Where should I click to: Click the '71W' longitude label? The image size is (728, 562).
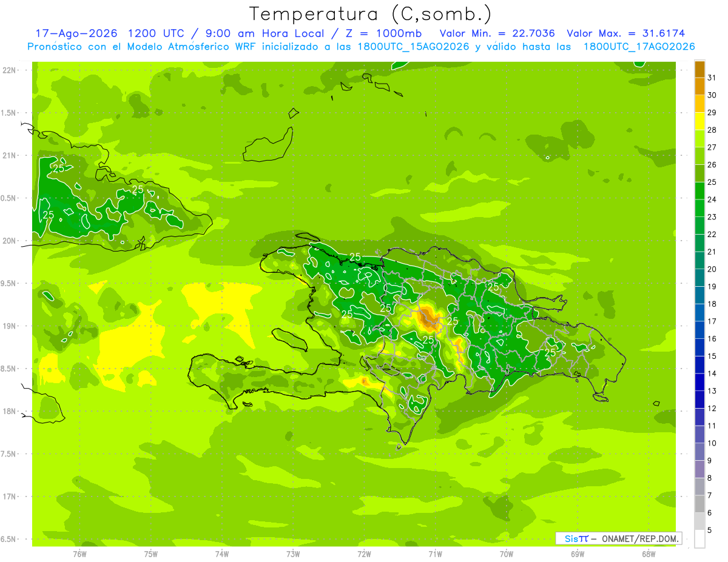[x=435, y=554]
